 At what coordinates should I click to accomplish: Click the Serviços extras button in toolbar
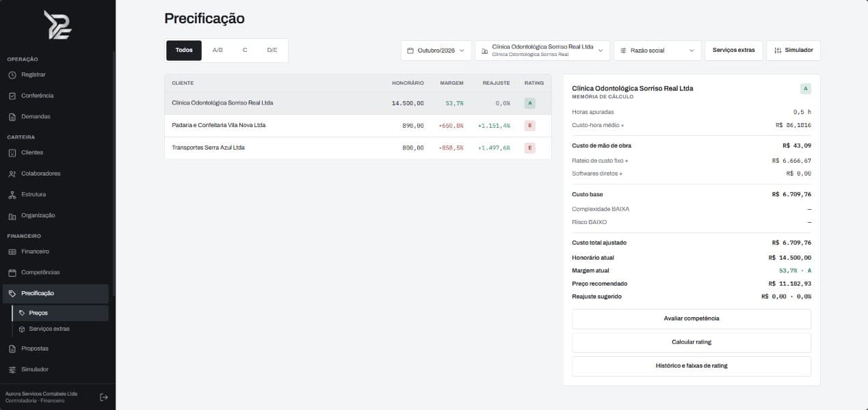pos(734,51)
